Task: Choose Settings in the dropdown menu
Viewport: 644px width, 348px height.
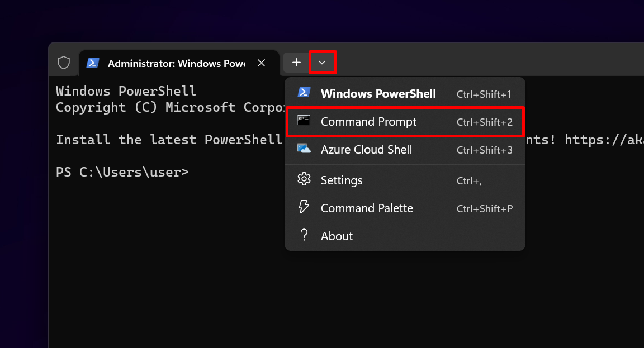Action: (x=342, y=179)
